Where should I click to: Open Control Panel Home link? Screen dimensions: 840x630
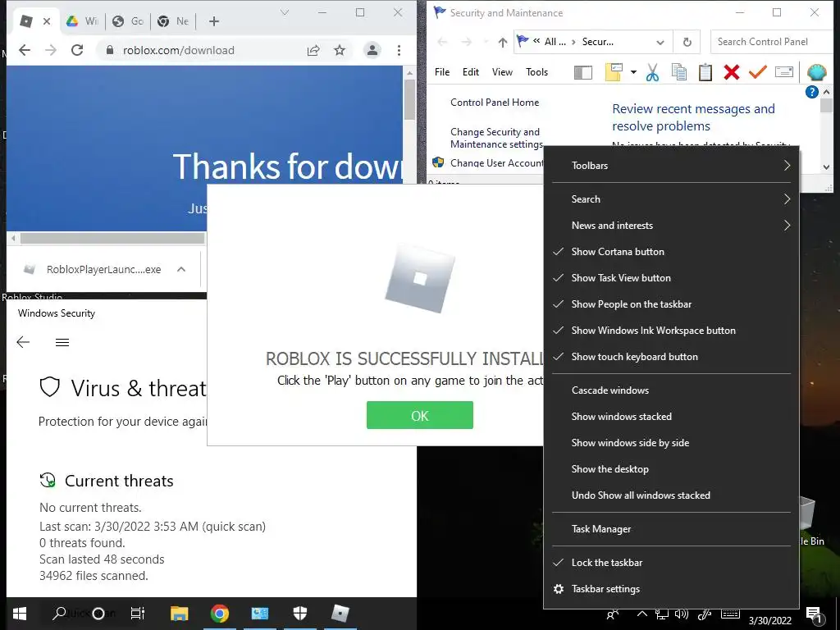(495, 103)
